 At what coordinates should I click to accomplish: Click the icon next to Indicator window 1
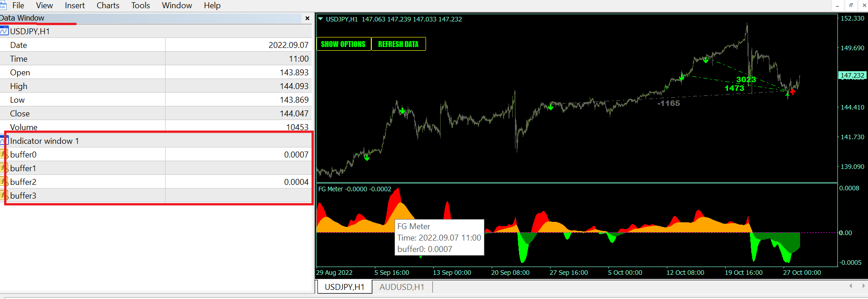pyautogui.click(x=4, y=141)
